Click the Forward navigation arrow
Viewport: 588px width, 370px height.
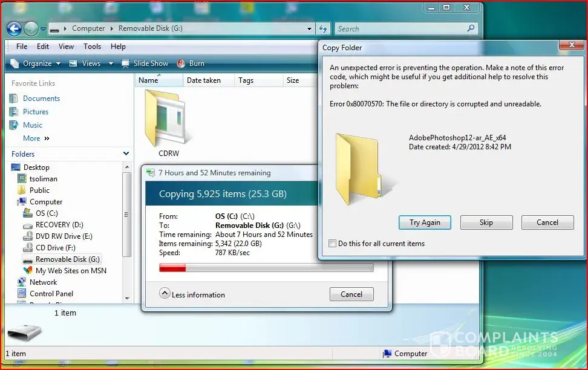click(x=31, y=28)
